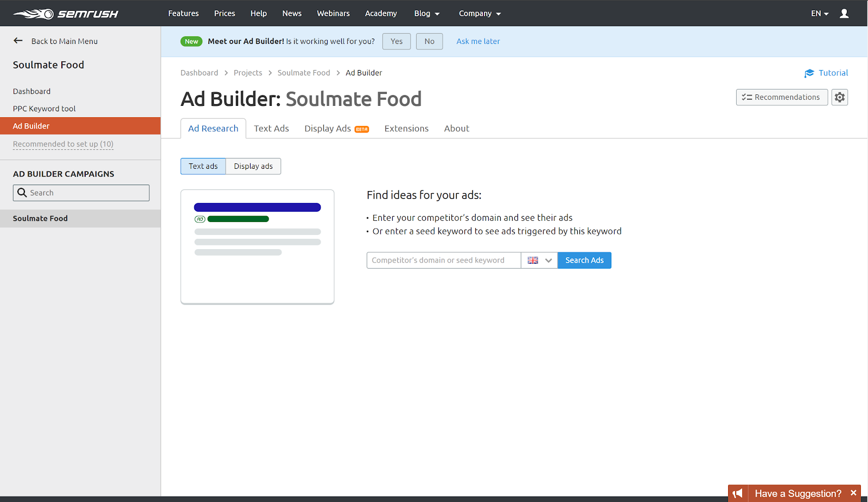Screen dimensions: 868x502
Task: Open Help in top navigation
Action: [259, 14]
